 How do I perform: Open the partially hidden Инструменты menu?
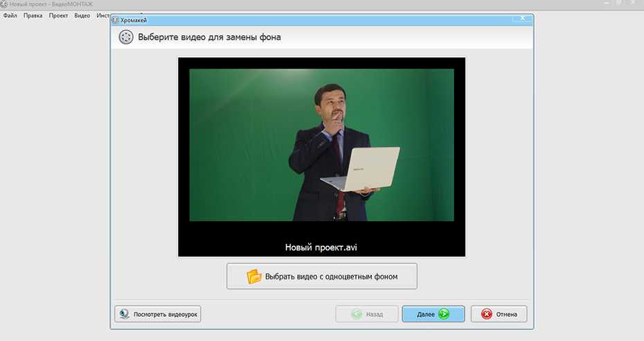[x=102, y=15]
